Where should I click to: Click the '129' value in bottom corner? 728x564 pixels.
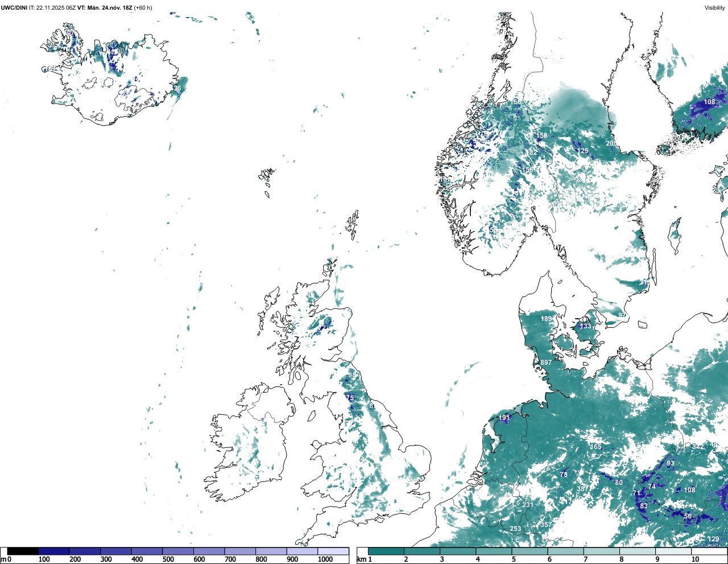pyautogui.click(x=713, y=539)
